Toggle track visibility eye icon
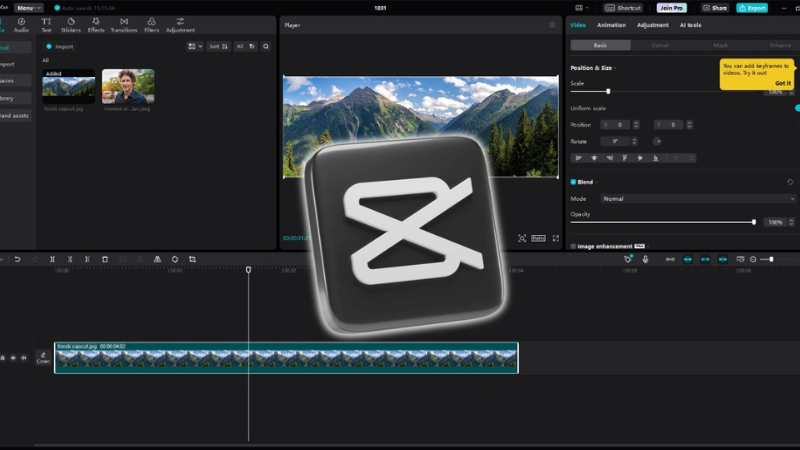The image size is (800, 450). [x=13, y=358]
